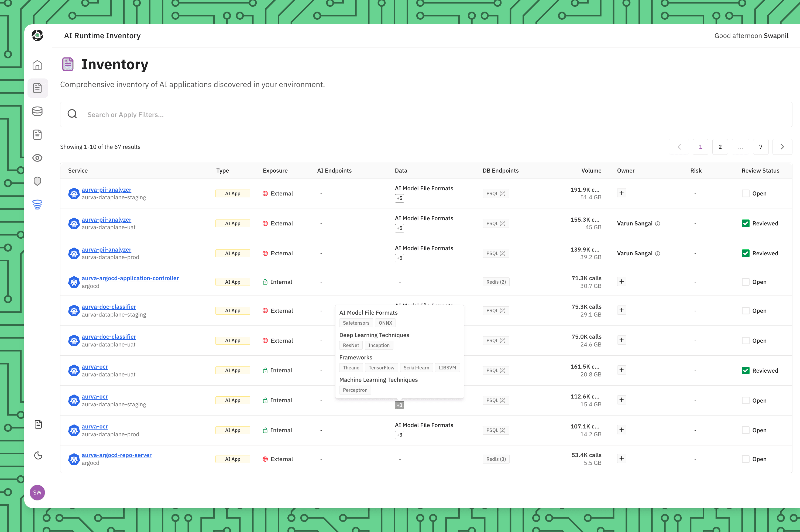This screenshot has width=800, height=532.
Task: Toggle dark mode moon icon
Action: (38, 455)
